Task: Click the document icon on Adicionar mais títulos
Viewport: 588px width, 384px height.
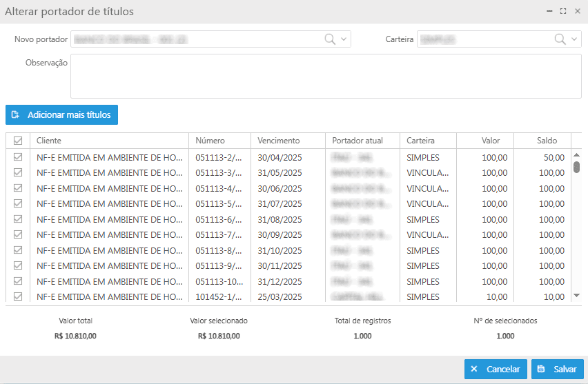Action: pos(15,115)
